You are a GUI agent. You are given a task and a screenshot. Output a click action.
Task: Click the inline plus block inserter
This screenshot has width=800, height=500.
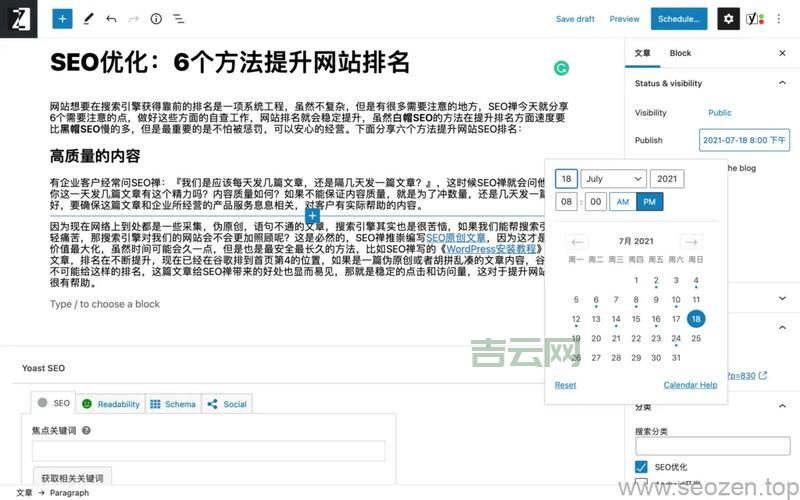pyautogui.click(x=312, y=216)
